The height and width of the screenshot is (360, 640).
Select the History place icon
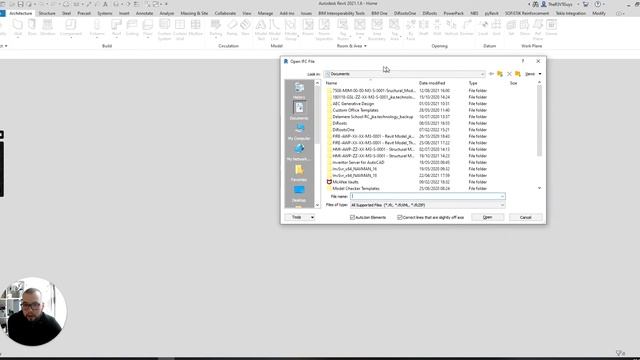tap(299, 91)
